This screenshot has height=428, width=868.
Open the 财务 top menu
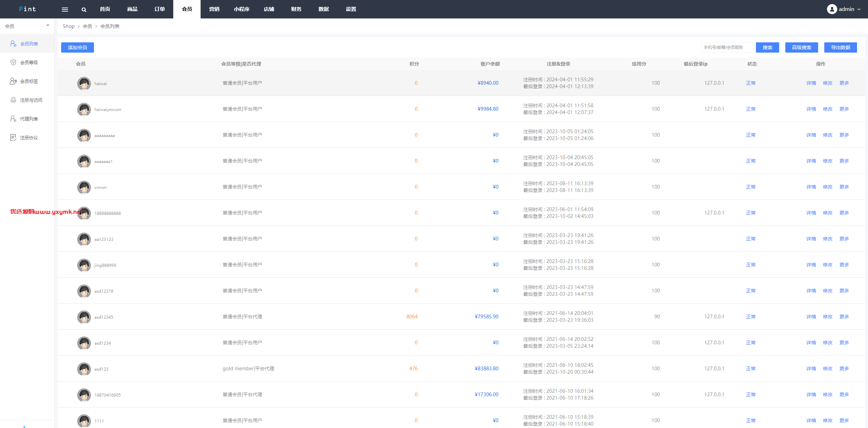pyautogui.click(x=296, y=9)
